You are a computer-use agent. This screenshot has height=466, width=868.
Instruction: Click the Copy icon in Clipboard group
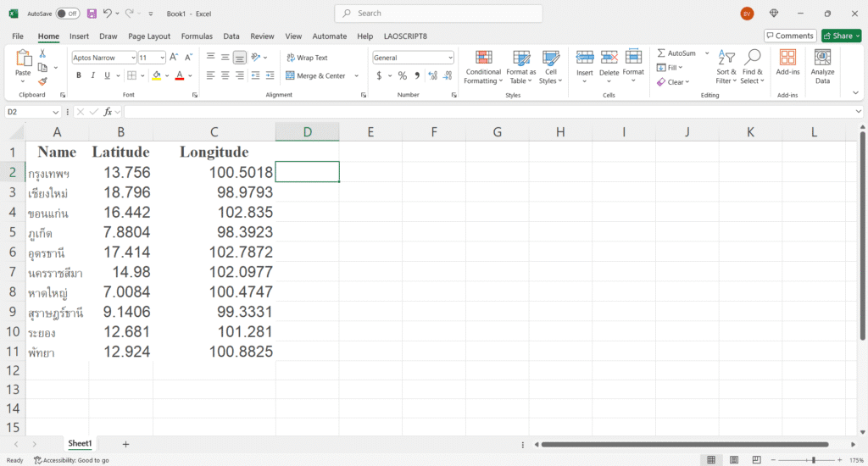[x=42, y=68]
